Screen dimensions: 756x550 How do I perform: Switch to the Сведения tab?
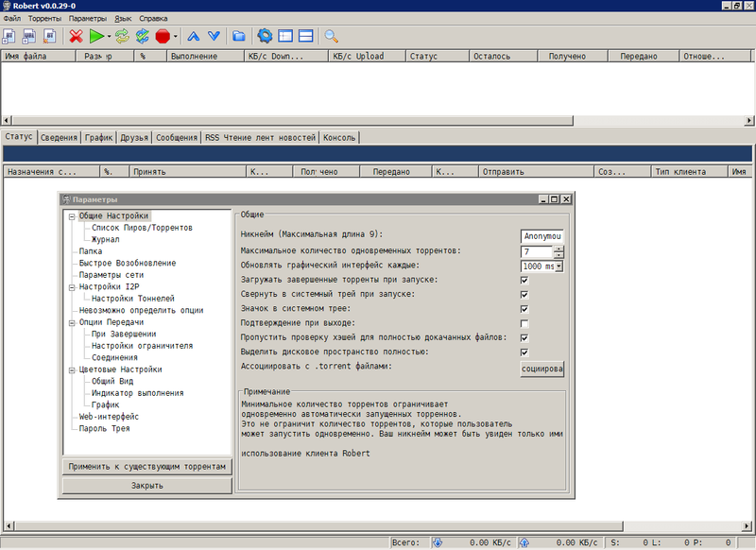click(x=59, y=137)
